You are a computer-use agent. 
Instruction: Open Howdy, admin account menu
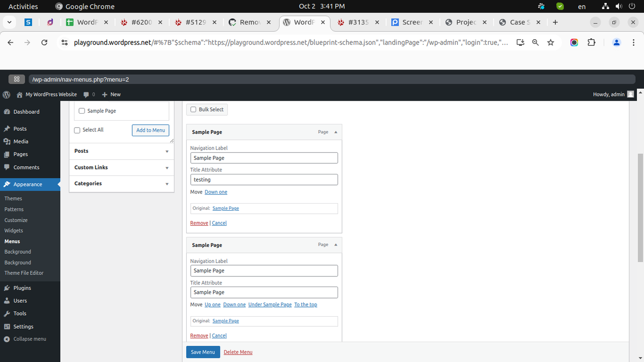pyautogui.click(x=613, y=95)
